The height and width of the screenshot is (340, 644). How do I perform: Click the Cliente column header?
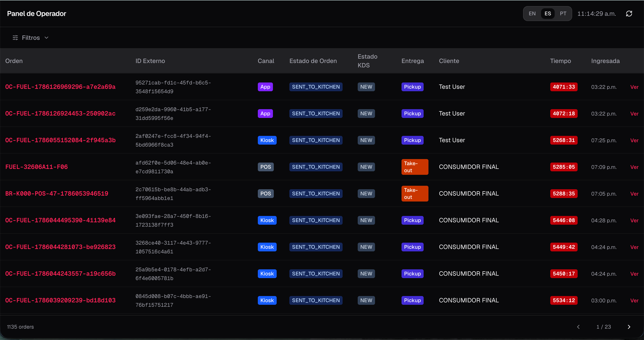[449, 61]
